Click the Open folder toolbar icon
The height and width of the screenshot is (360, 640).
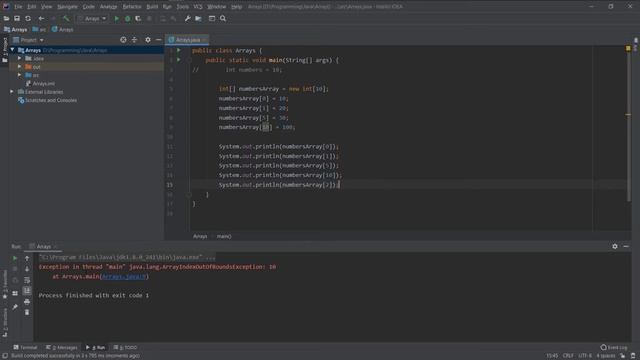(6, 18)
